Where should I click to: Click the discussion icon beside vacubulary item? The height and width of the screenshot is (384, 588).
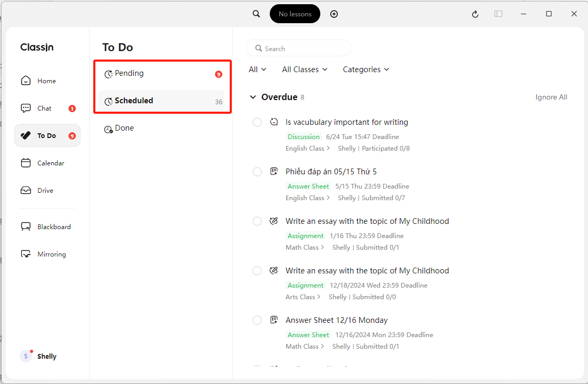pyautogui.click(x=274, y=122)
